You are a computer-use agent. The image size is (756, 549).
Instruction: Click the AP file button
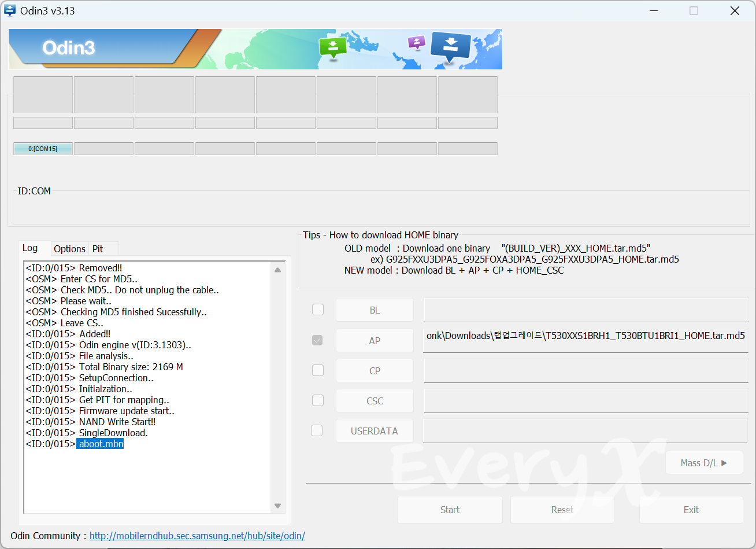[x=375, y=341]
